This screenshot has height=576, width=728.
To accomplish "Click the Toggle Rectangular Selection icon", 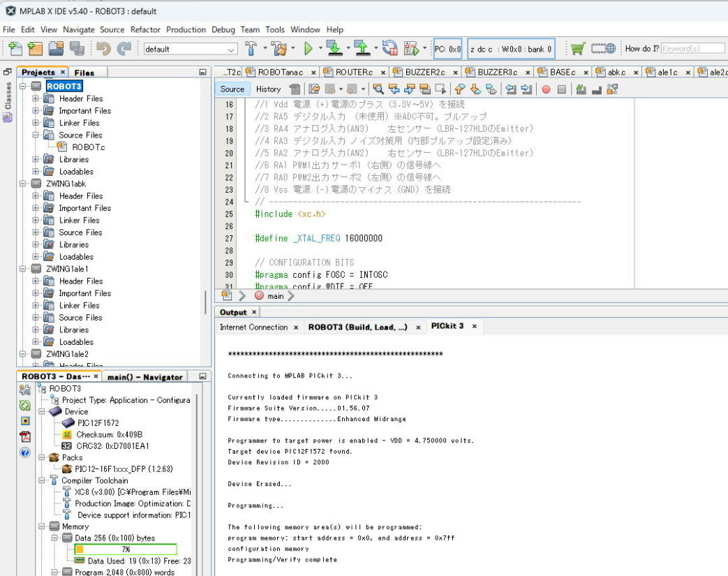I will 440,89.
